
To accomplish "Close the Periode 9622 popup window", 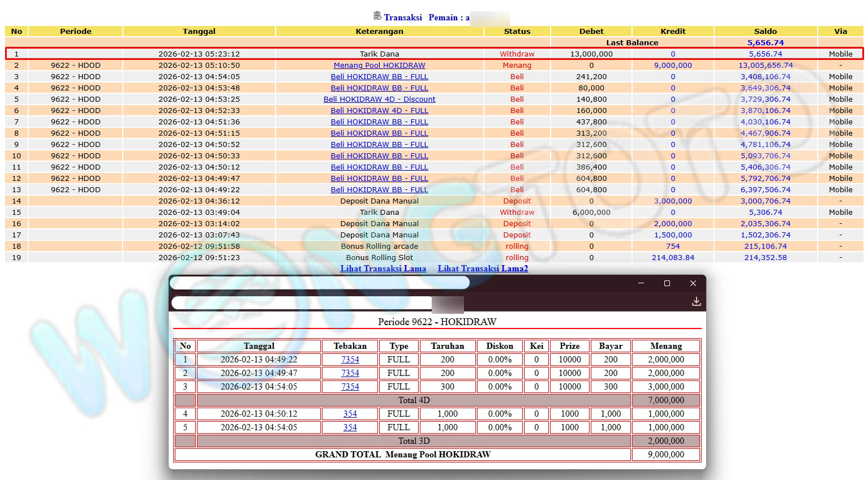I will (693, 283).
